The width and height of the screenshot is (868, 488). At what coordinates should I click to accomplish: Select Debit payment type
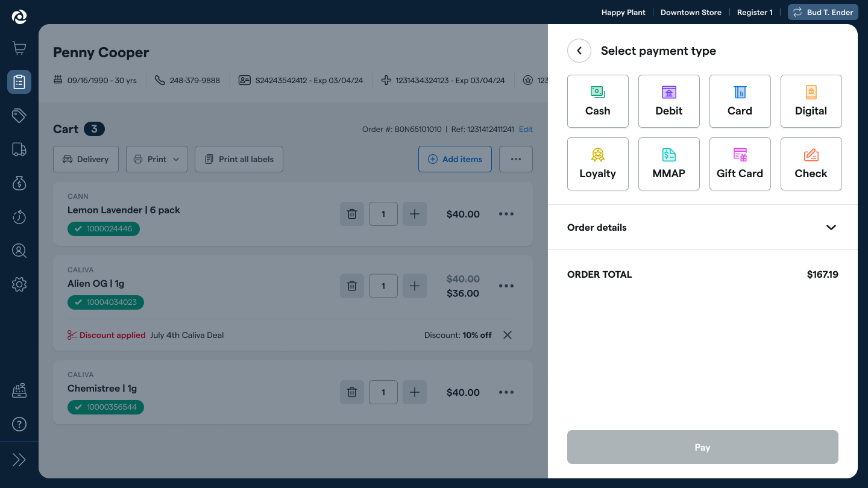tap(669, 101)
